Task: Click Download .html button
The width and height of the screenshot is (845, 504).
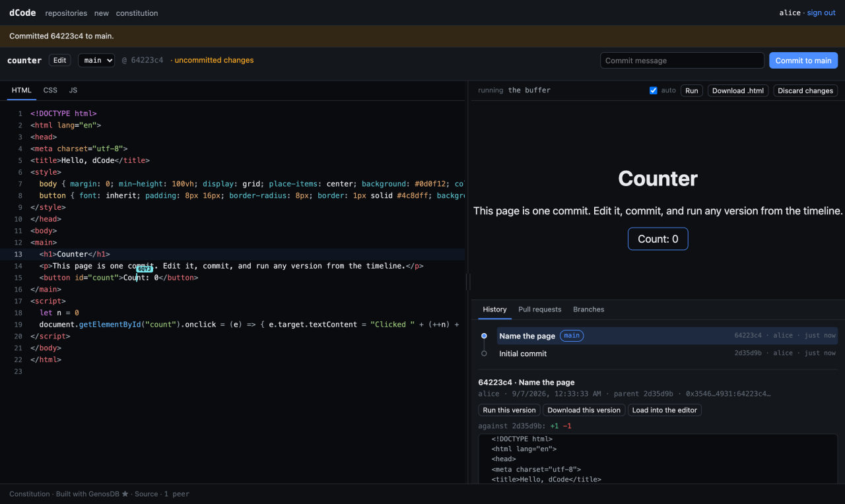Action: point(738,90)
